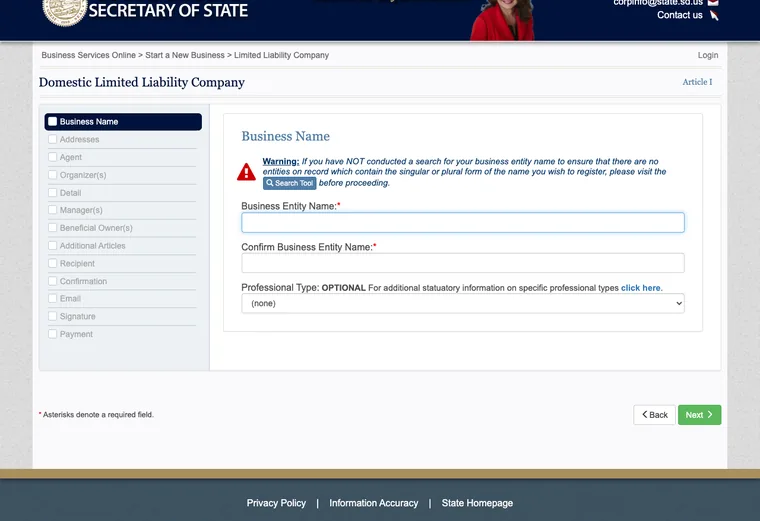The image size is (760, 521).
Task: Select the Payment sidebar step
Action: 123,334
